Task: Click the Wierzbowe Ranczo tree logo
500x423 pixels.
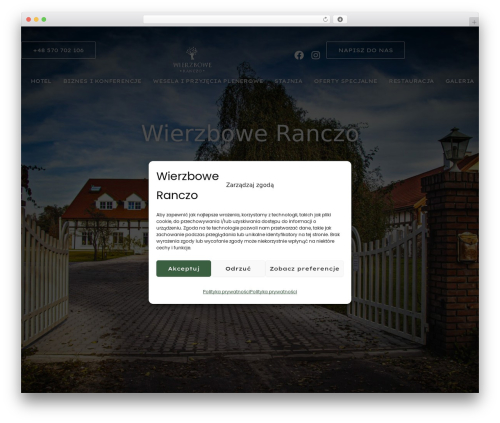Action: [x=192, y=60]
